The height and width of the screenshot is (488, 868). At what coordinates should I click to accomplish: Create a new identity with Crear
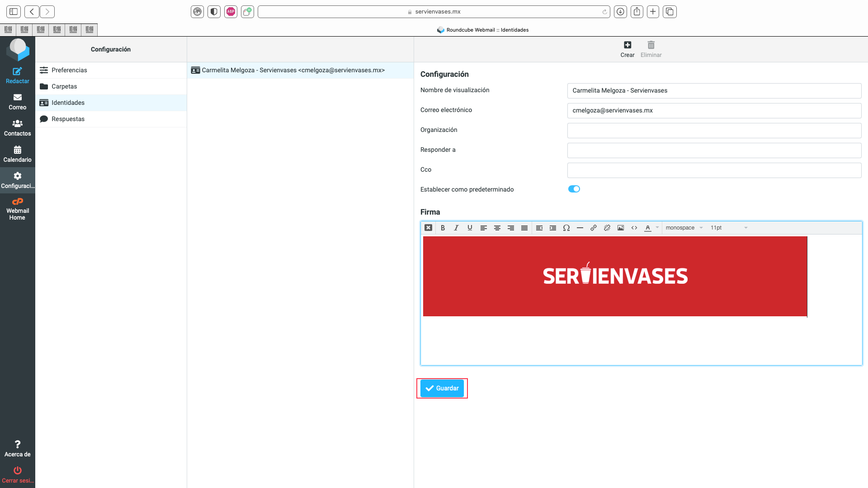tap(627, 49)
